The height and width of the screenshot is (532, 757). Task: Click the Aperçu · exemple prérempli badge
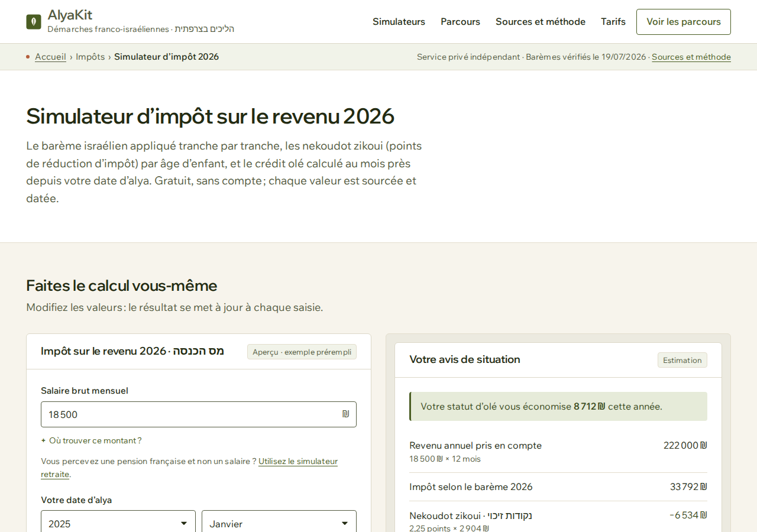pos(302,352)
